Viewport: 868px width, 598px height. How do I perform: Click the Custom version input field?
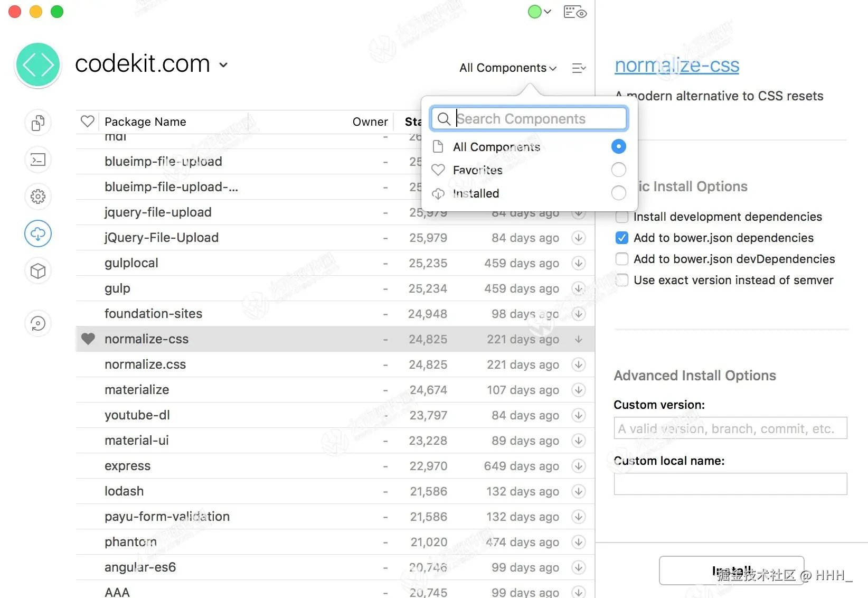coord(730,428)
